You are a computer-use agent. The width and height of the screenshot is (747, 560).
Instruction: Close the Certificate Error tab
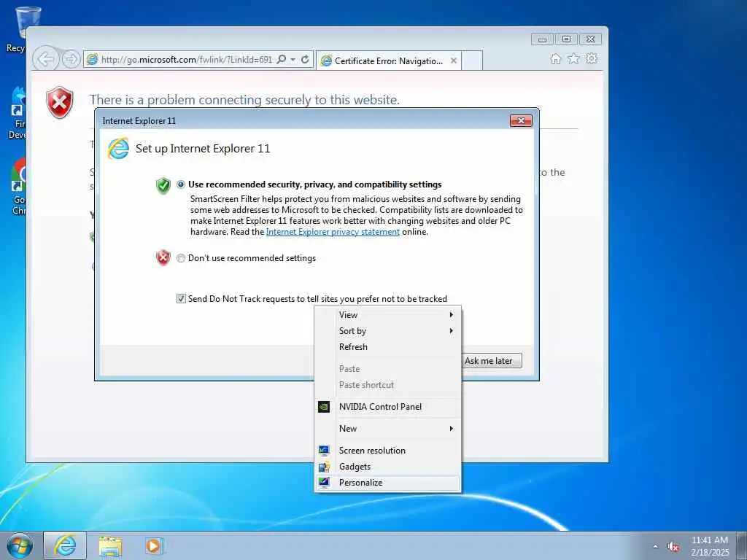tap(454, 61)
